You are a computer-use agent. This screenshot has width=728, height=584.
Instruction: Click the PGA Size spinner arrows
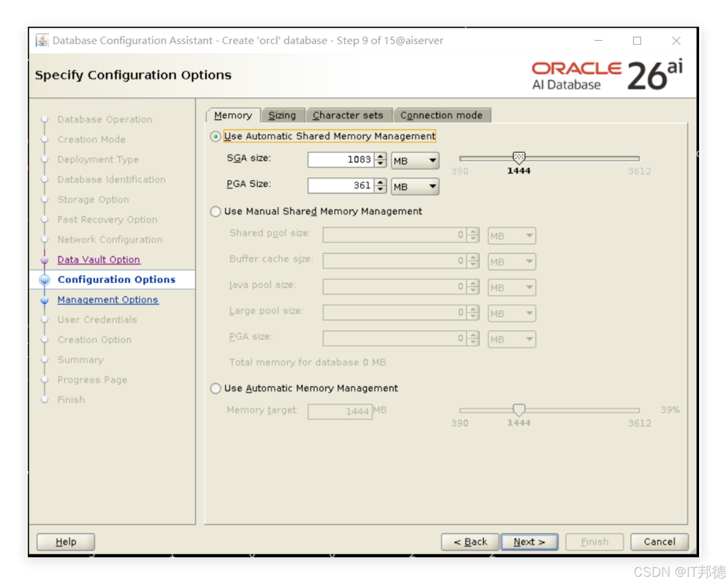[x=380, y=185]
